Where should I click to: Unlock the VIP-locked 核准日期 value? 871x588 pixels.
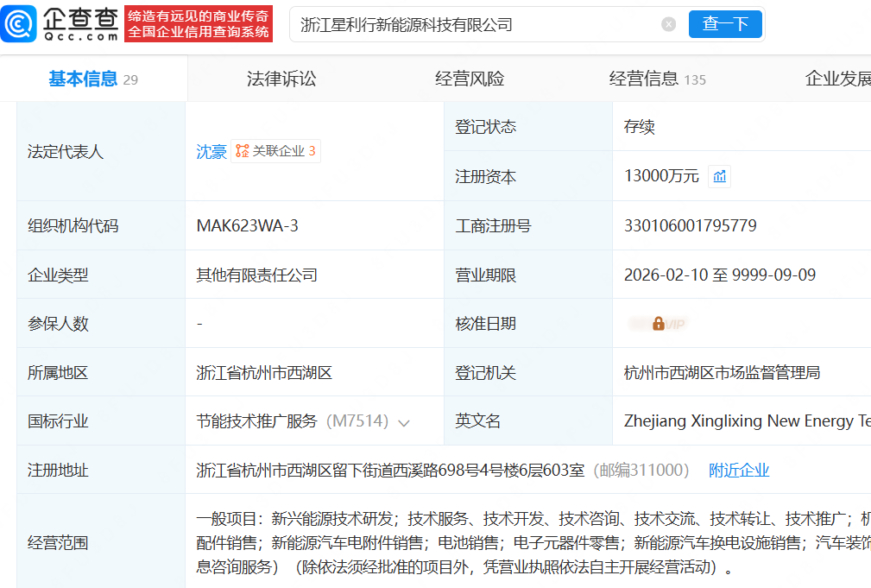click(x=659, y=324)
